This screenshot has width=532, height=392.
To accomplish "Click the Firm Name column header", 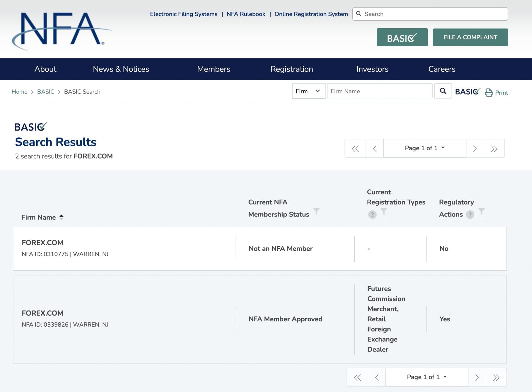I will 38,217.
